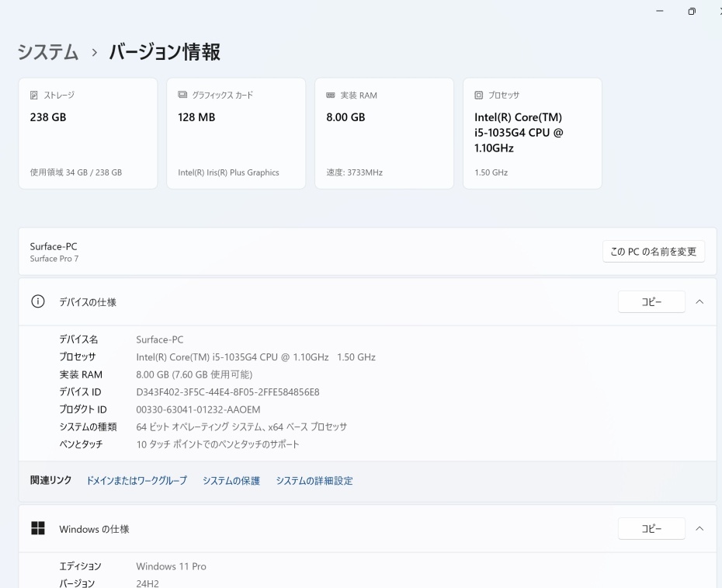
Task: Open the 実装 RAM 8.00 GB card
Action: click(384, 133)
